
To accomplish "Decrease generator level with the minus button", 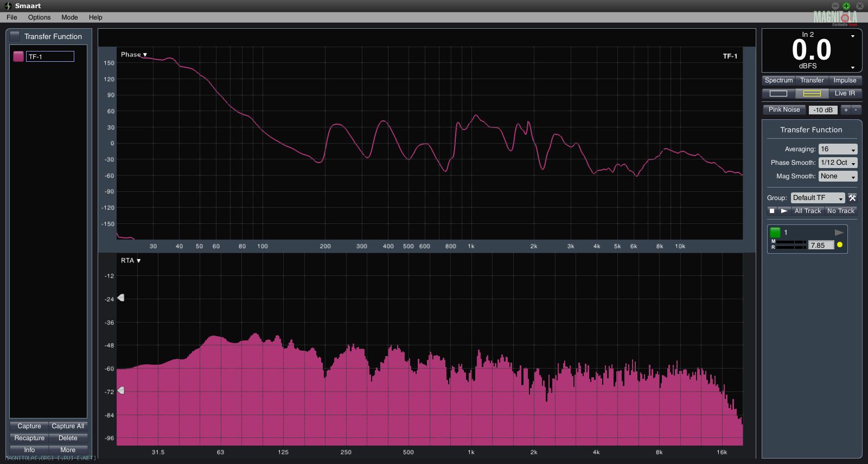I will [x=856, y=110].
